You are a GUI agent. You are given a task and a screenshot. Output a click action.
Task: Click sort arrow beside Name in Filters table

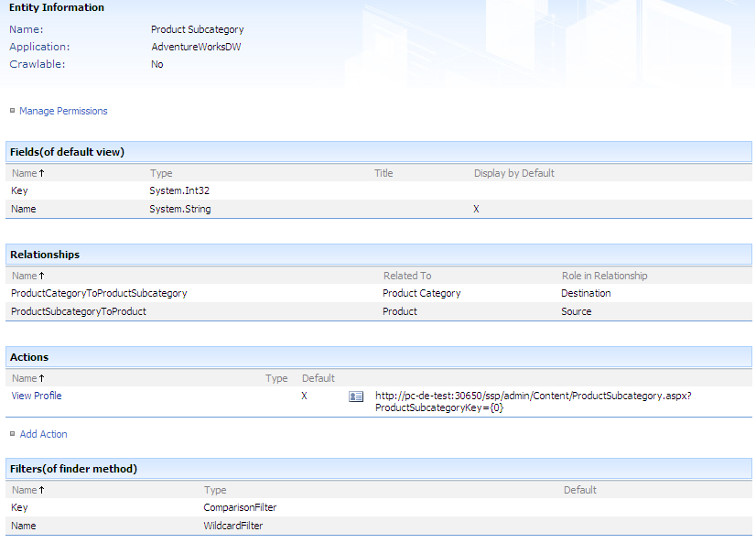(42, 490)
